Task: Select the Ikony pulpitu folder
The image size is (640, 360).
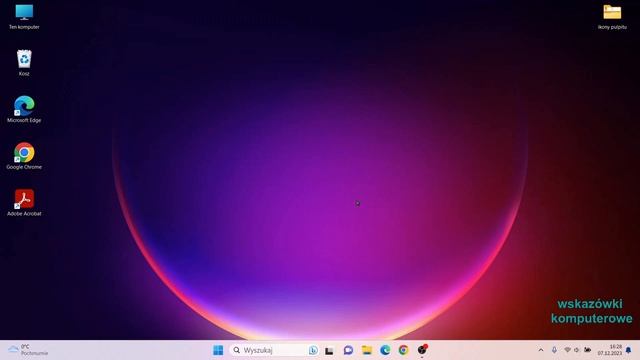Action: pyautogui.click(x=612, y=17)
